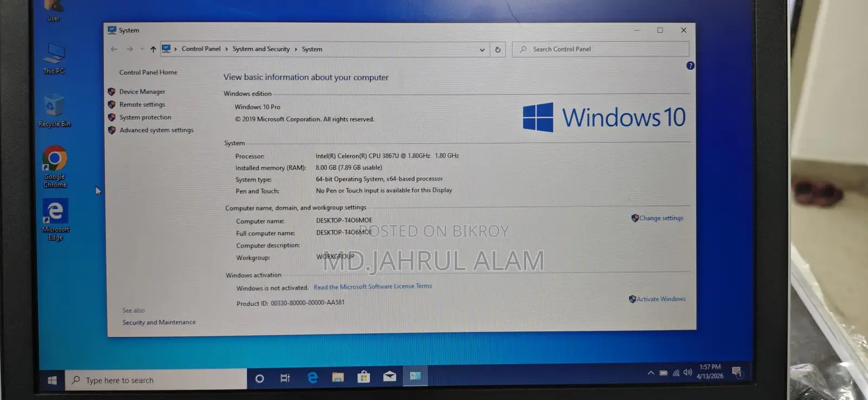The height and width of the screenshot is (400, 868).
Task: Select Microsoft Edge desktop shortcut
Action: (55, 220)
